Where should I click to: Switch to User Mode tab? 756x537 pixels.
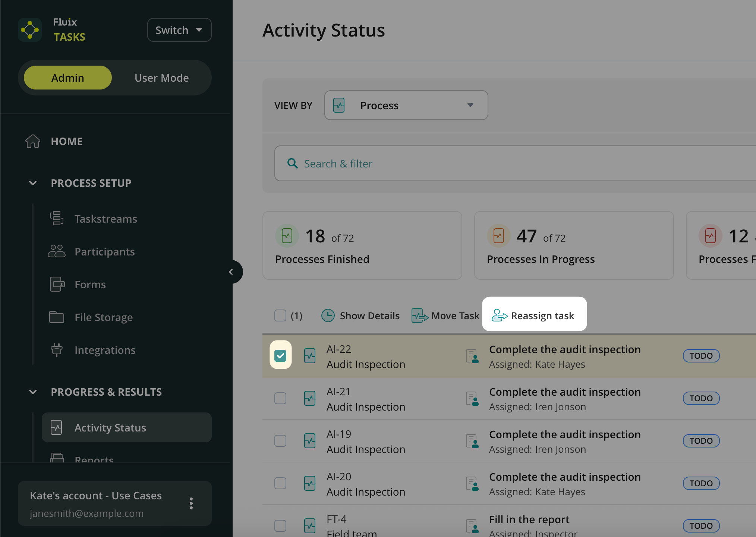pyautogui.click(x=161, y=78)
